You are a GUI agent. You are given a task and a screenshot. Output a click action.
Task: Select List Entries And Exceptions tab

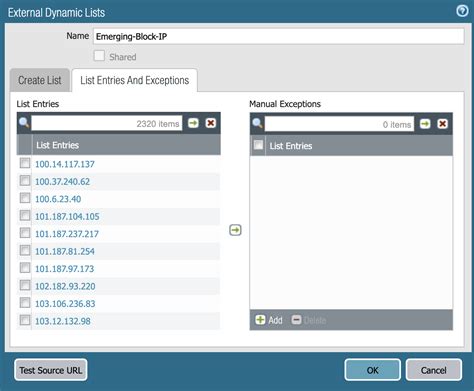tap(135, 80)
